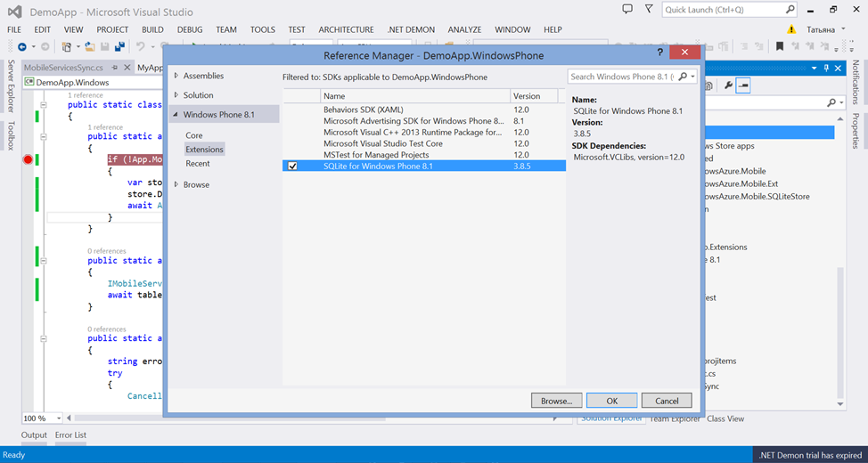Click the Save All toolbar icon
This screenshot has width=868, height=463.
[119, 47]
